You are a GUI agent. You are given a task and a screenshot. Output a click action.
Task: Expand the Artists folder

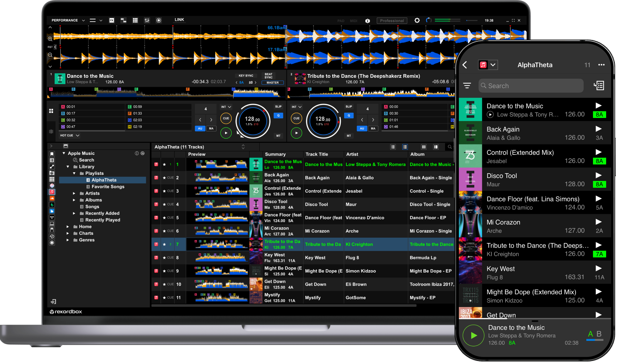pyautogui.click(x=74, y=193)
